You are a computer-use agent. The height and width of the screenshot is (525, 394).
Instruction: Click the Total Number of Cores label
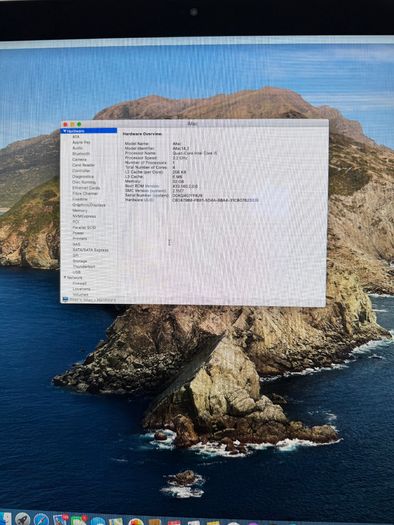(146, 167)
